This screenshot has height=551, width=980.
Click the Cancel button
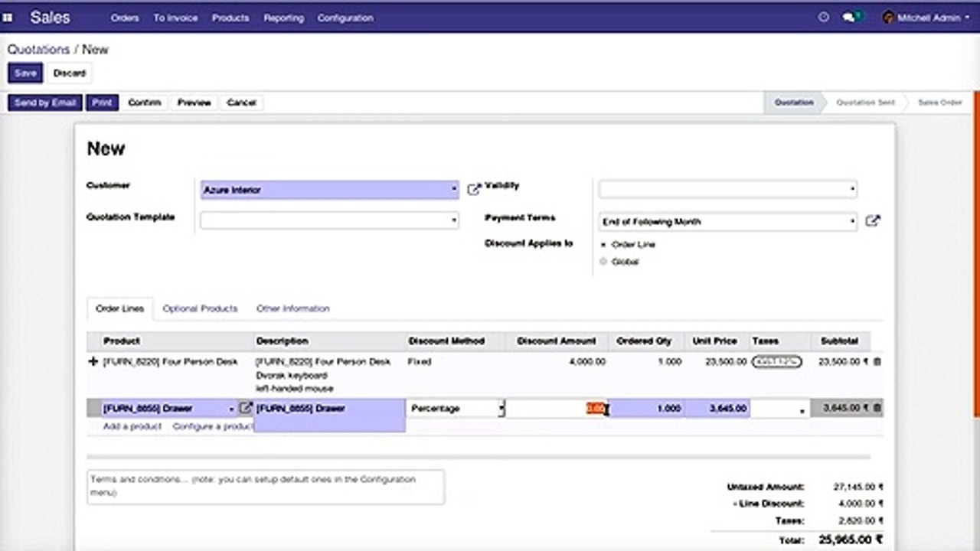241,103
